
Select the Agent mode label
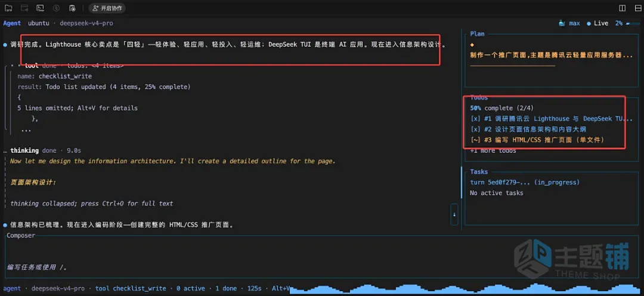point(12,23)
